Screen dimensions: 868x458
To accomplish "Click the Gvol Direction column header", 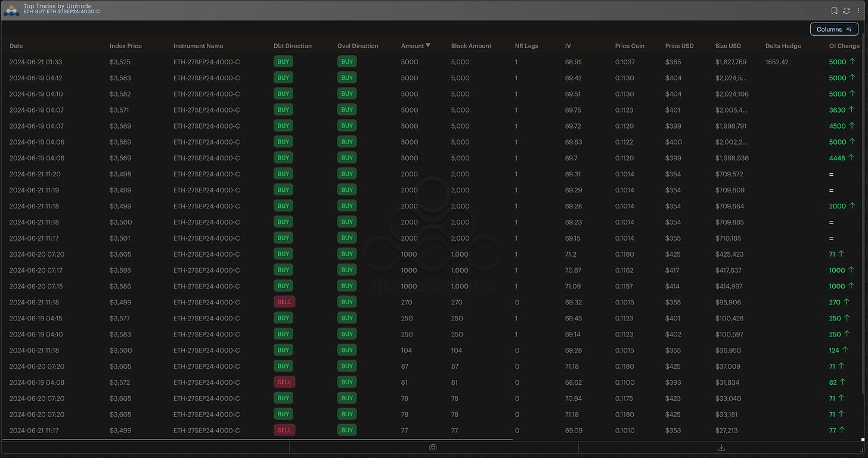I will (x=358, y=46).
